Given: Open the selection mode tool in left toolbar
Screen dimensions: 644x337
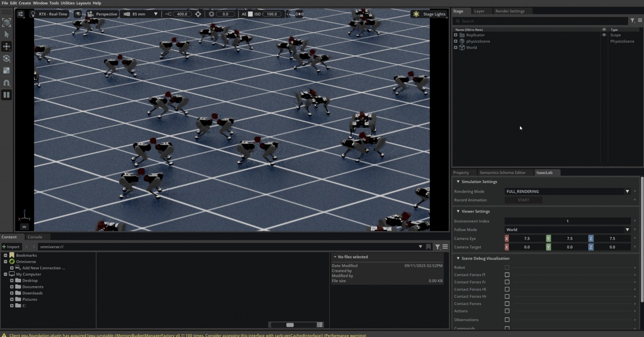Looking at the screenshot, I should click(6, 23).
